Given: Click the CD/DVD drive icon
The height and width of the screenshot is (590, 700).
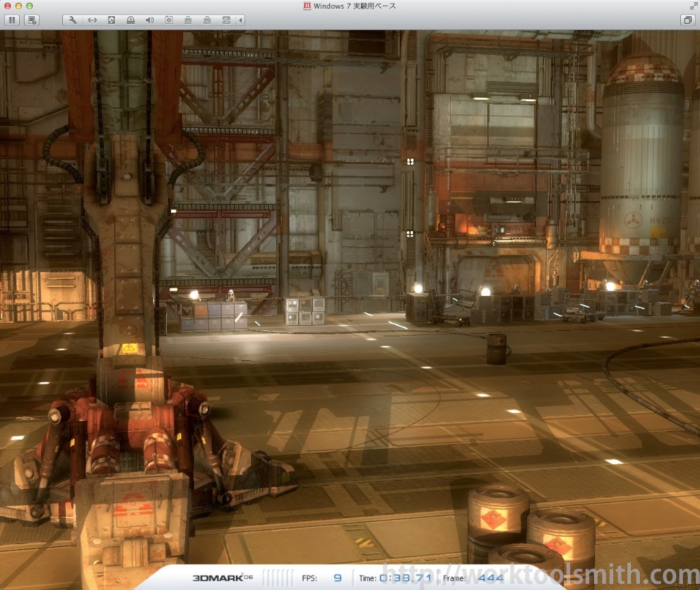Looking at the screenshot, I should [131, 20].
